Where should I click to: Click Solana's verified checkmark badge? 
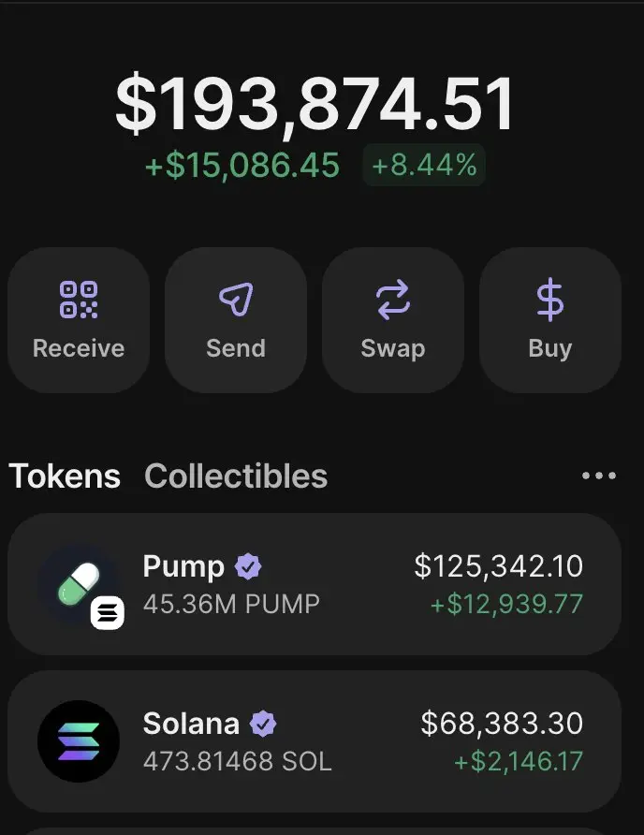pos(263,724)
